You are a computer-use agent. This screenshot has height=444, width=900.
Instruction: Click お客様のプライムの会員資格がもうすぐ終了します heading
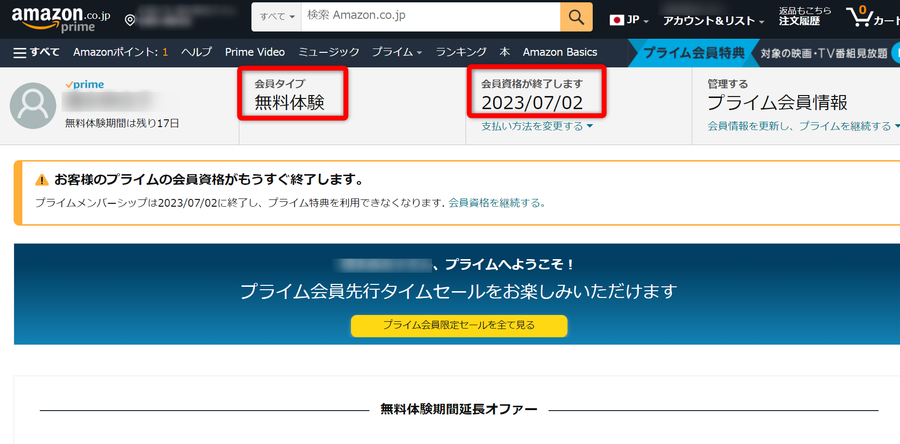(209, 180)
